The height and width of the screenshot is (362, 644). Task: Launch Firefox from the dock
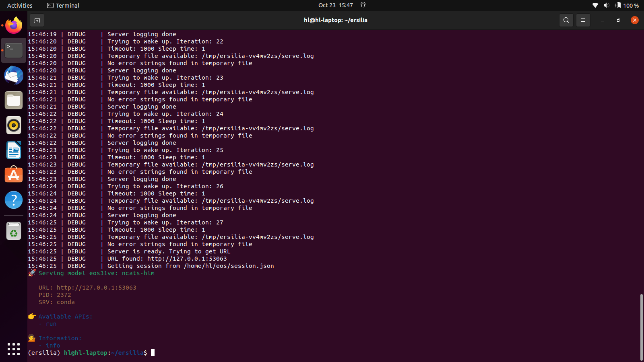coord(13,25)
